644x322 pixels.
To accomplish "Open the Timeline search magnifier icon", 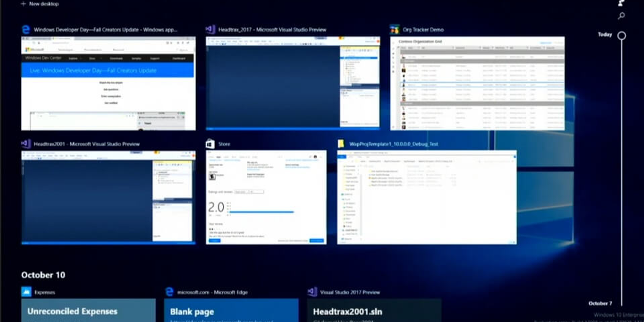I will (x=622, y=16).
